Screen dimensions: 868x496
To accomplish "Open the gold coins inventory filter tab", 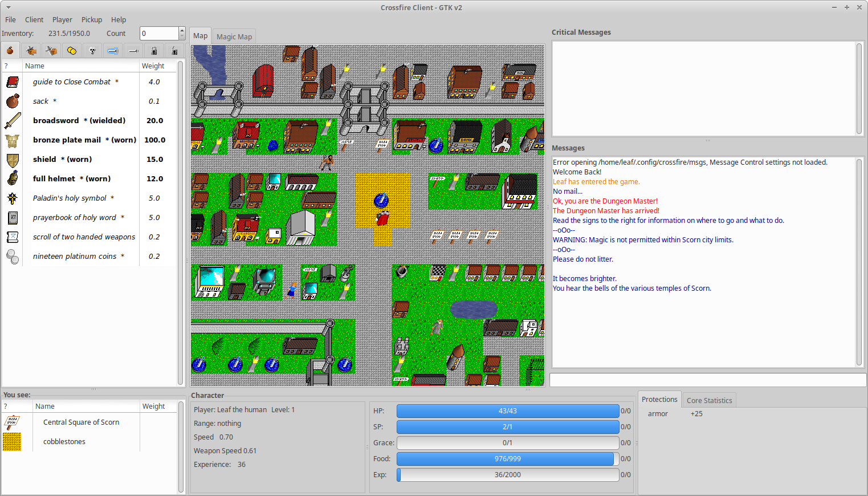I will click(72, 51).
